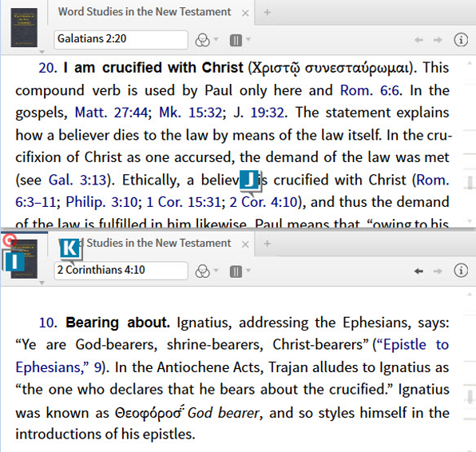Screen dimensions: 476x452
Task: Open visual filters icon in 2 Corinthians panel
Action: point(203,271)
